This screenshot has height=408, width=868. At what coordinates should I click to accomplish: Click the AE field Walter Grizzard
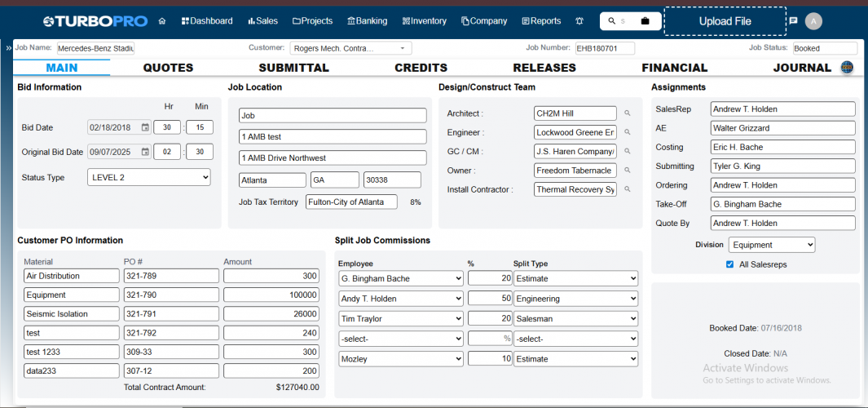tap(782, 128)
